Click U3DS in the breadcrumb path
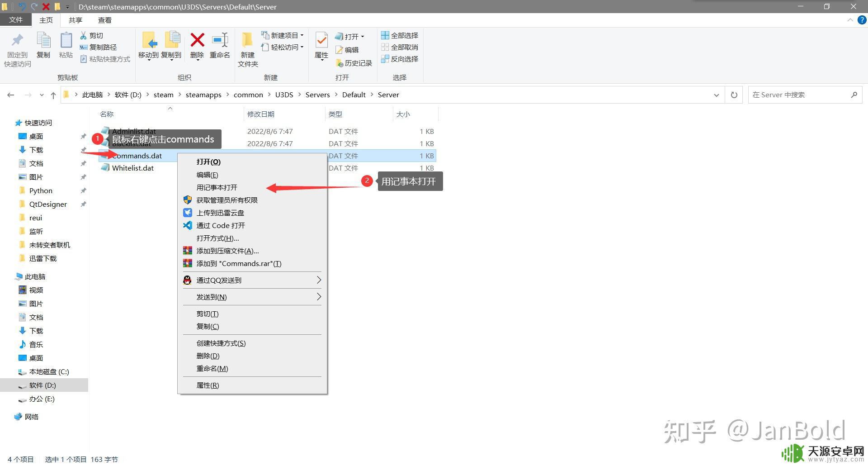 tap(284, 95)
